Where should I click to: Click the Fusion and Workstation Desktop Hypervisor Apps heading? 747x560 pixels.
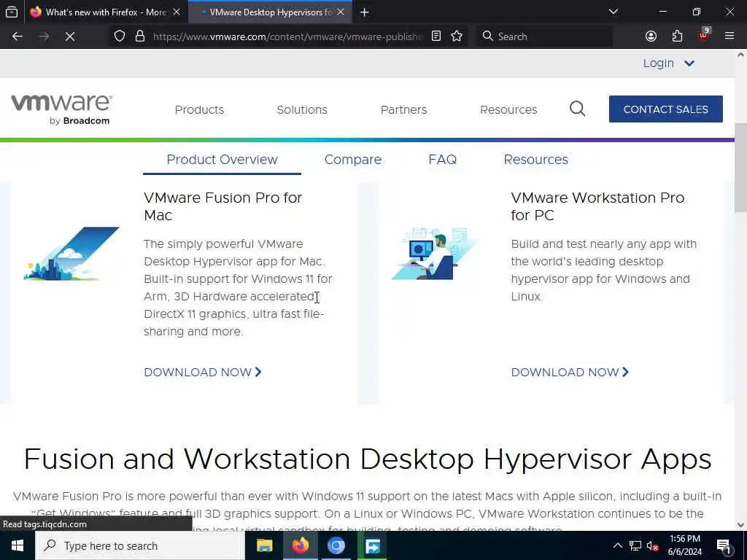(368, 459)
